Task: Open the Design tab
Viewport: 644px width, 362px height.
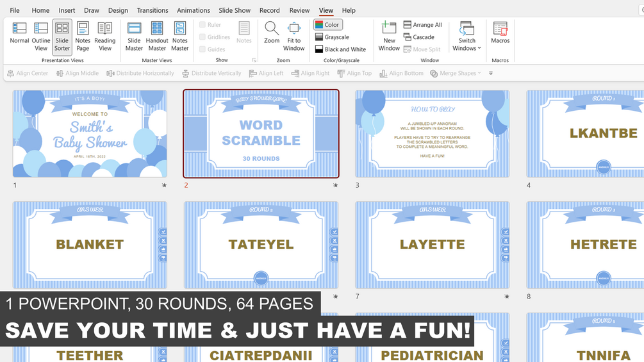Action: (118, 10)
